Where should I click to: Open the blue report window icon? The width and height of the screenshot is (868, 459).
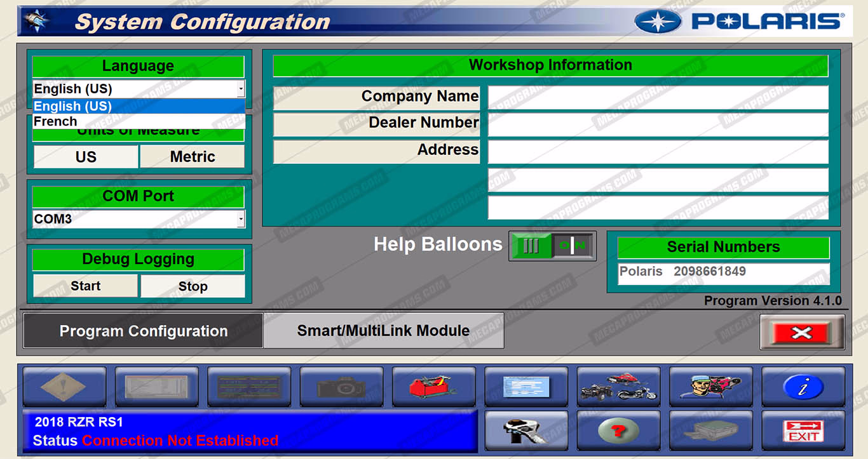click(x=526, y=387)
